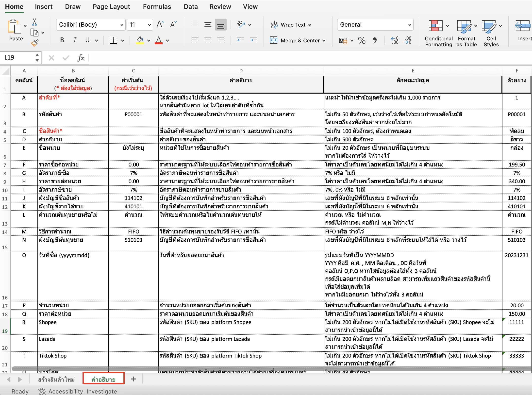Decrease indent
Viewport: 532px width, 395px height.
(241, 40)
